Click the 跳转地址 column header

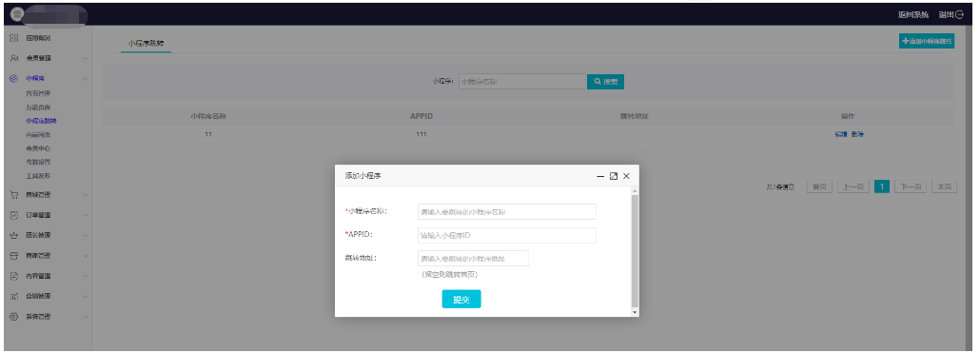click(635, 116)
